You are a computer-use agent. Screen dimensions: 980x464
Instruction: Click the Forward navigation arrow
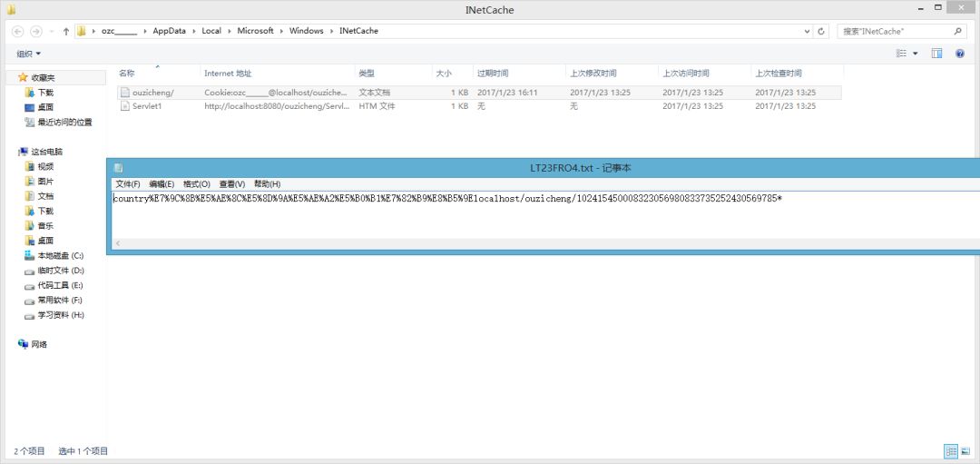36,31
